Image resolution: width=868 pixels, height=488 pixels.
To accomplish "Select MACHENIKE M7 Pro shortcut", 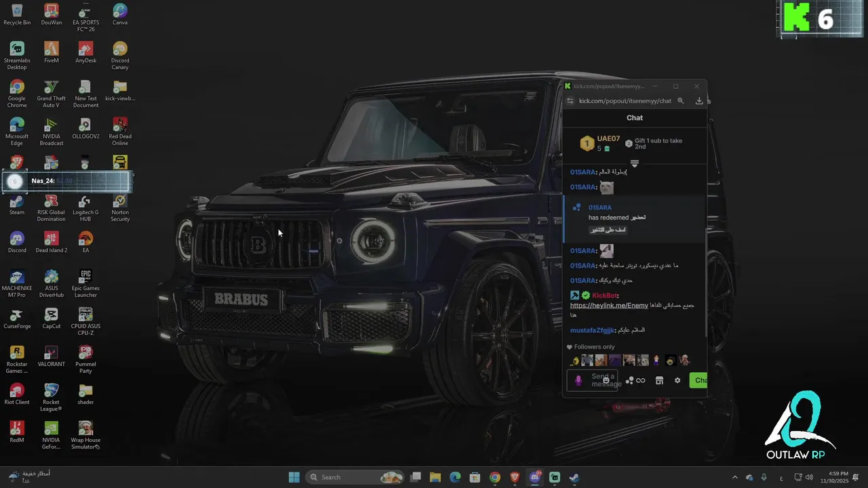I will pos(17,283).
